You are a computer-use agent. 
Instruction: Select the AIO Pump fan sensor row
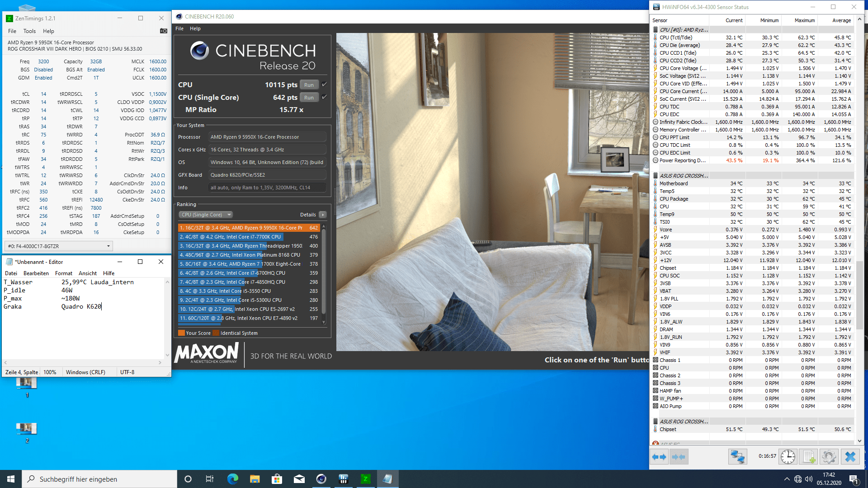(753, 406)
